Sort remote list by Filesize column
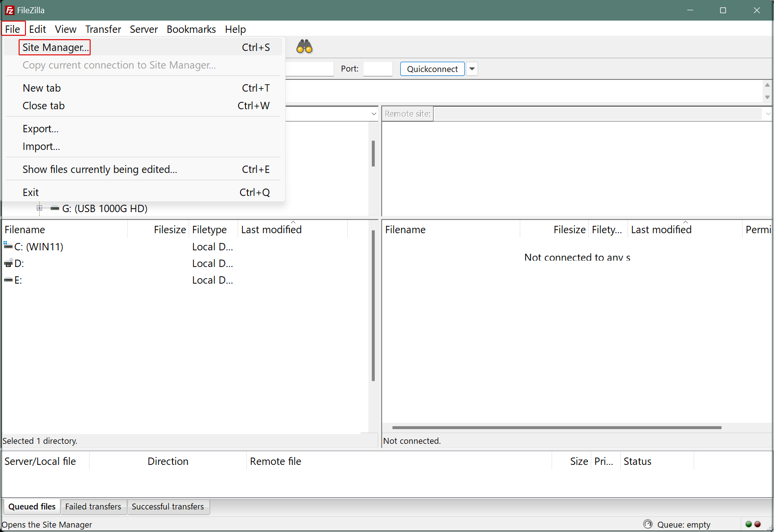 [x=554, y=230]
